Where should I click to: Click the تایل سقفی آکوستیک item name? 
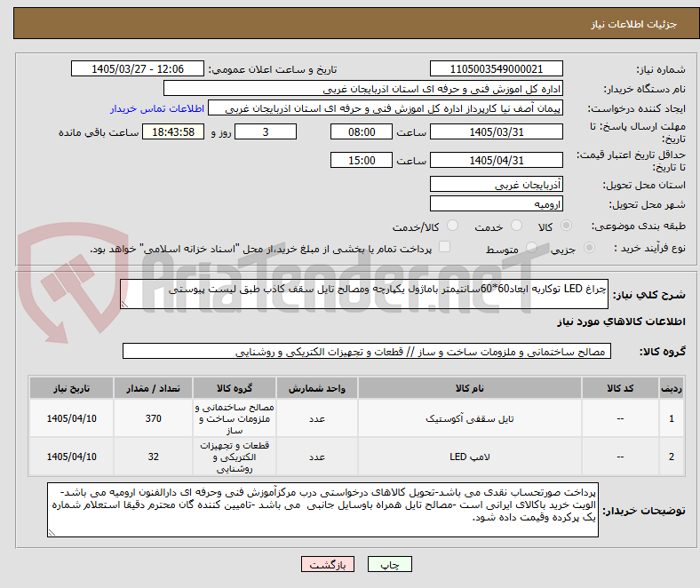click(470, 418)
